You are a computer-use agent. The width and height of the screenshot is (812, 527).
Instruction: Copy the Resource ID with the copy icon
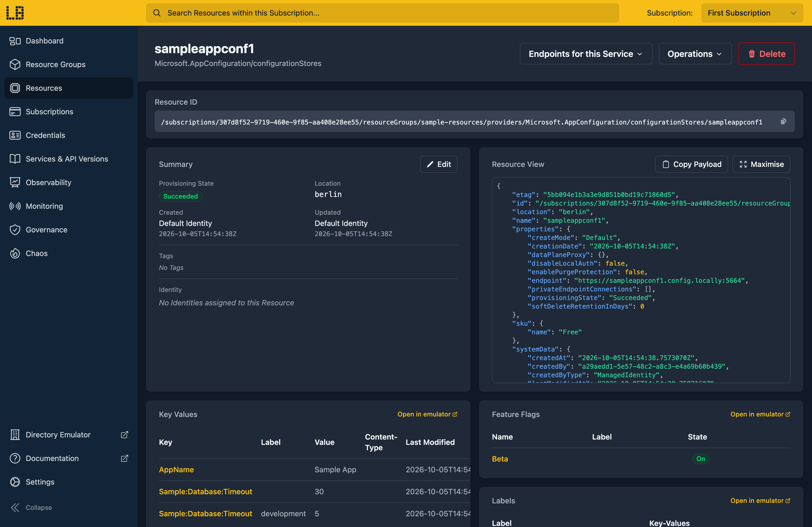pyautogui.click(x=783, y=121)
